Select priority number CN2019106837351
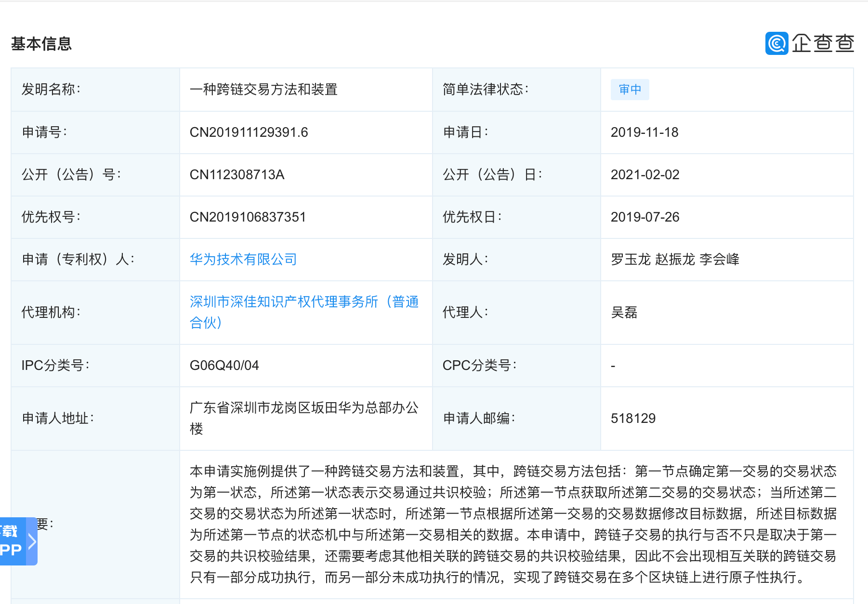Image resolution: width=868 pixels, height=604 pixels. click(248, 217)
